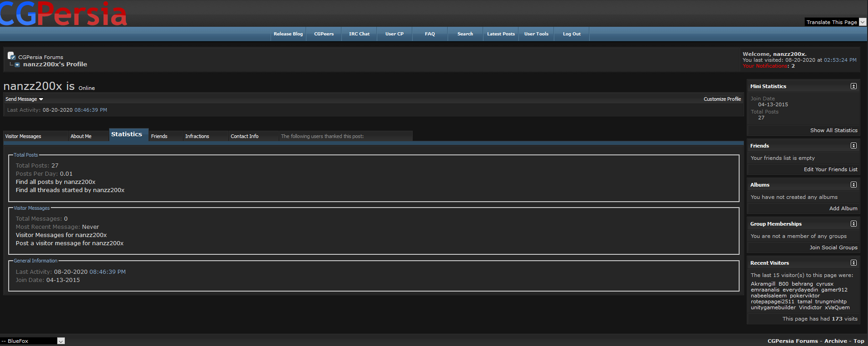This screenshot has width=868, height=346.
Task: Open recent visitor B00's profile
Action: point(784,284)
